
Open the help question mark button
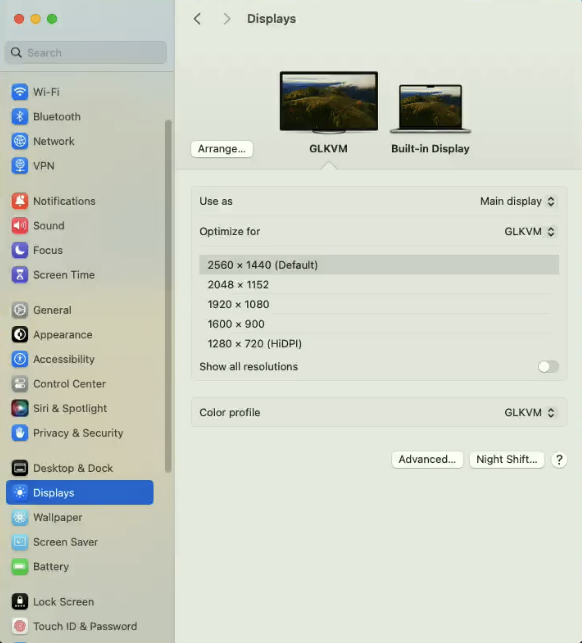(x=559, y=460)
